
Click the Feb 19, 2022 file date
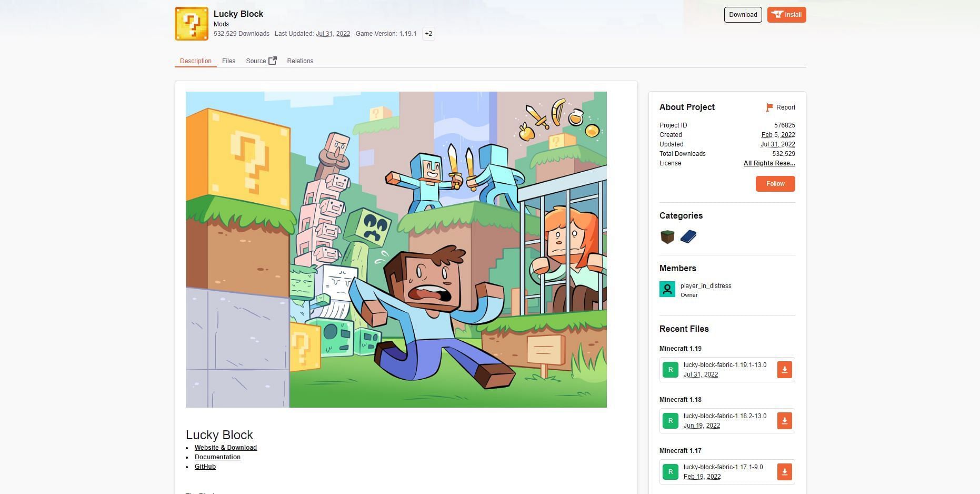pyautogui.click(x=702, y=477)
